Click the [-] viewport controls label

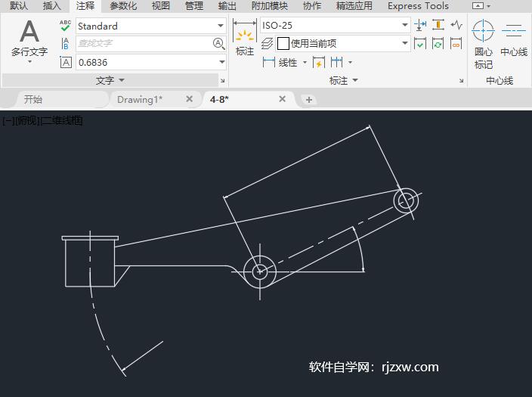click(x=8, y=120)
